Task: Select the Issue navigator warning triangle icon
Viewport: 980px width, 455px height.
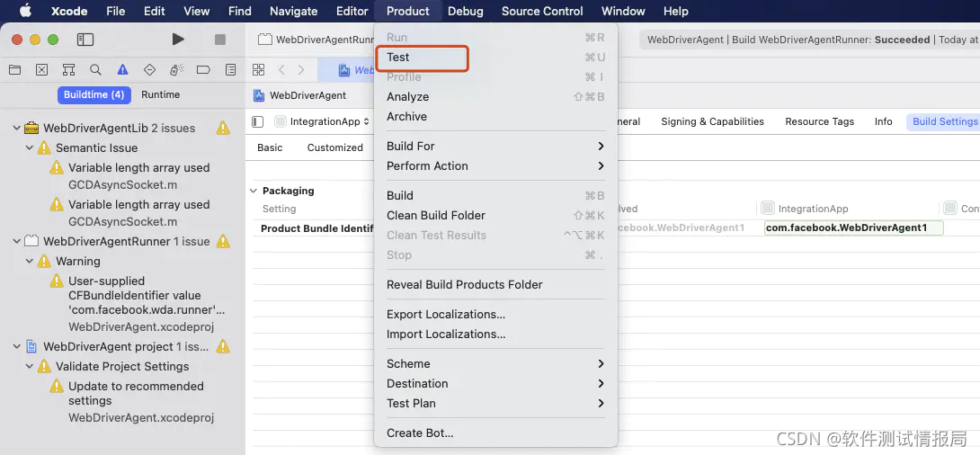Action: point(122,69)
